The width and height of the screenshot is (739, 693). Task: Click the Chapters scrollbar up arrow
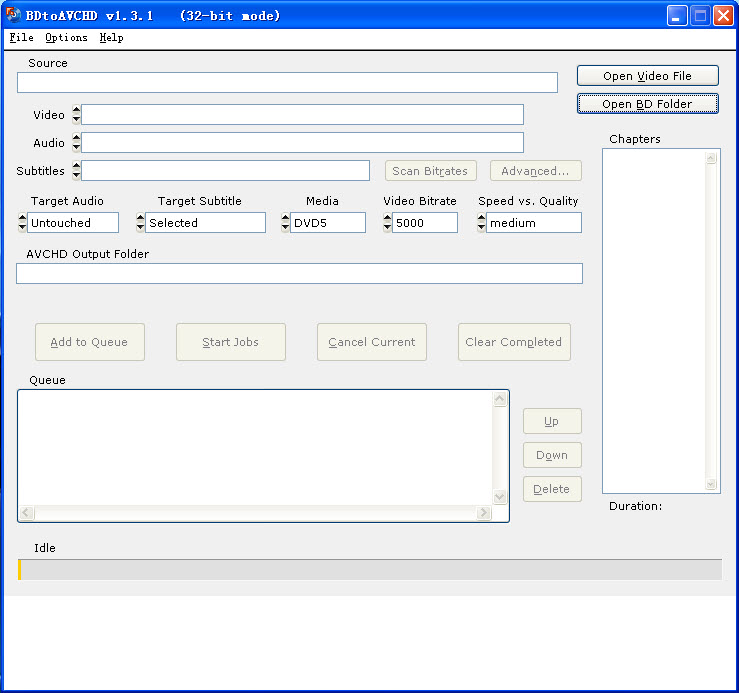coord(711,158)
